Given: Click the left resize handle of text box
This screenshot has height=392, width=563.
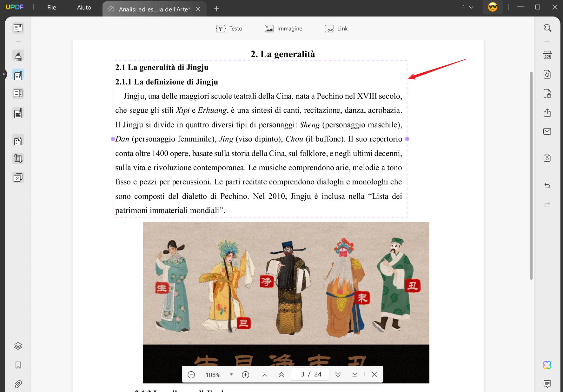Looking at the screenshot, I should [113, 139].
